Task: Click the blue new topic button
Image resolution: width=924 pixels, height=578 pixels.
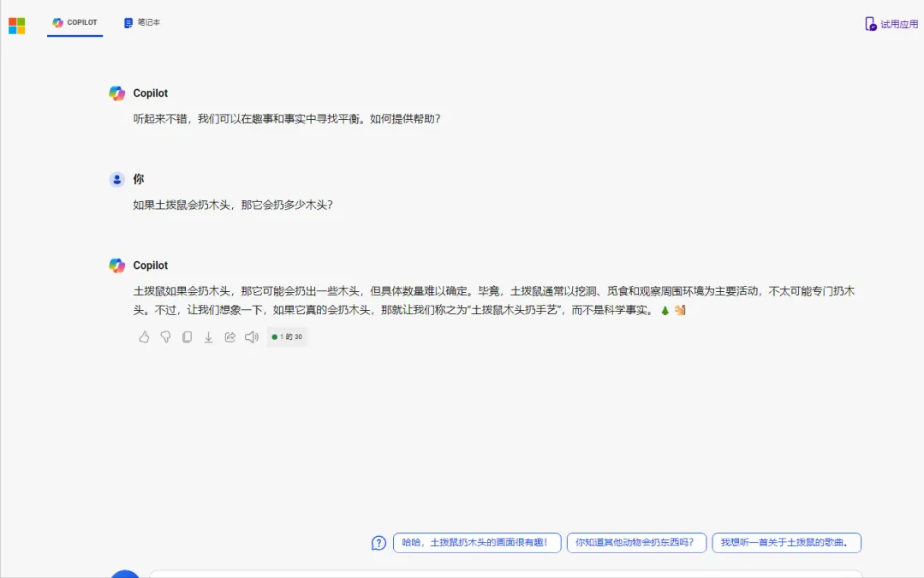Action: [125, 574]
